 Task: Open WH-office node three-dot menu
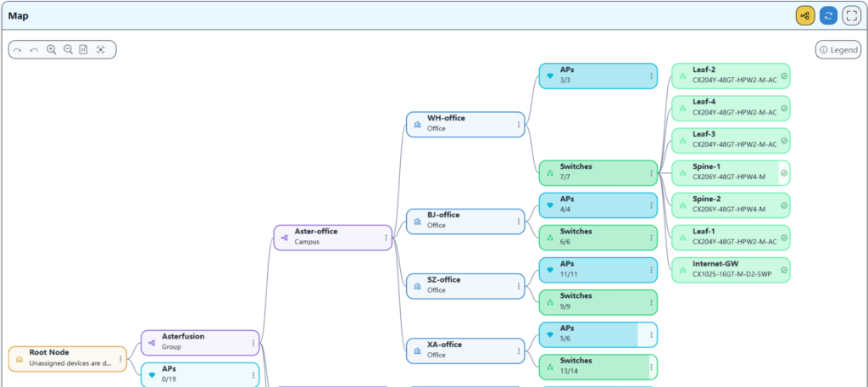click(519, 124)
